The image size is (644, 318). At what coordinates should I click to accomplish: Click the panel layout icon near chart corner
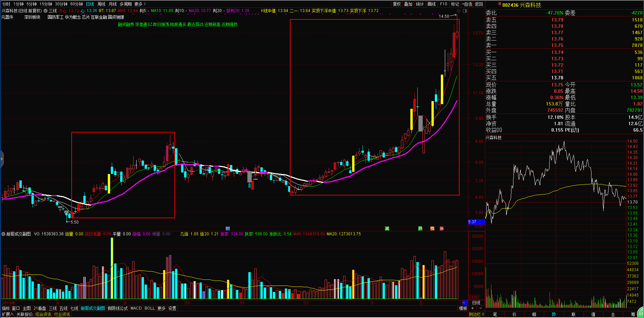click(465, 11)
